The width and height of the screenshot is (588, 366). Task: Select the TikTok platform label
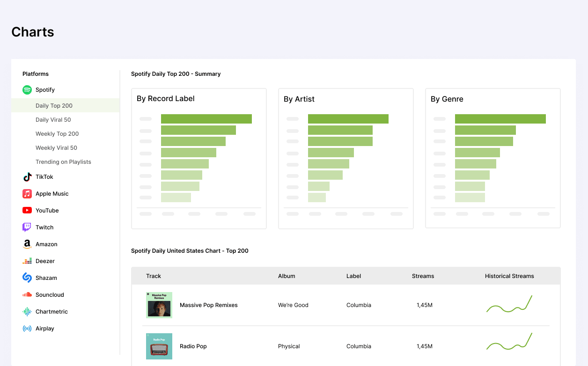[x=44, y=177]
